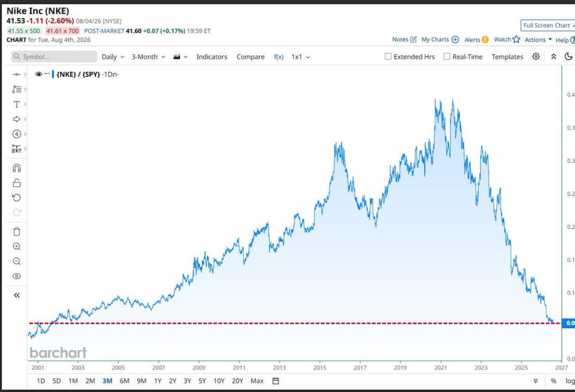Select the 10Y range
This screenshot has height=392, width=575.
(219, 381)
